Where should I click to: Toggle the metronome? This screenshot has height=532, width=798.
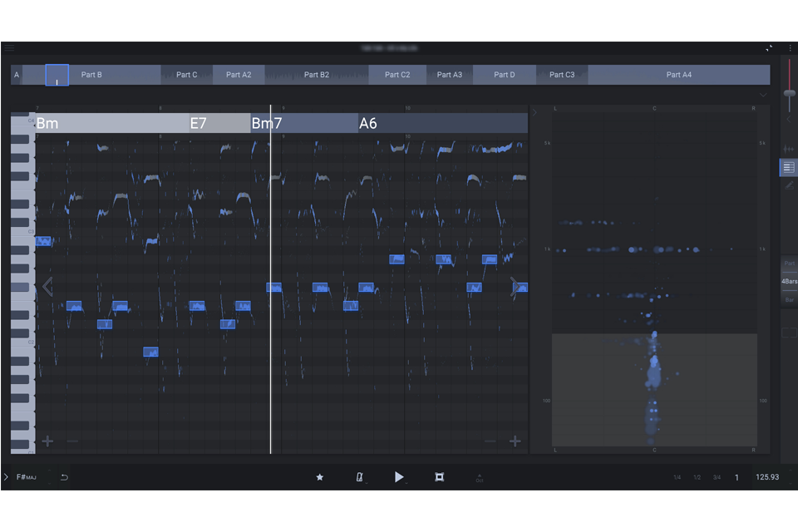coord(360,477)
